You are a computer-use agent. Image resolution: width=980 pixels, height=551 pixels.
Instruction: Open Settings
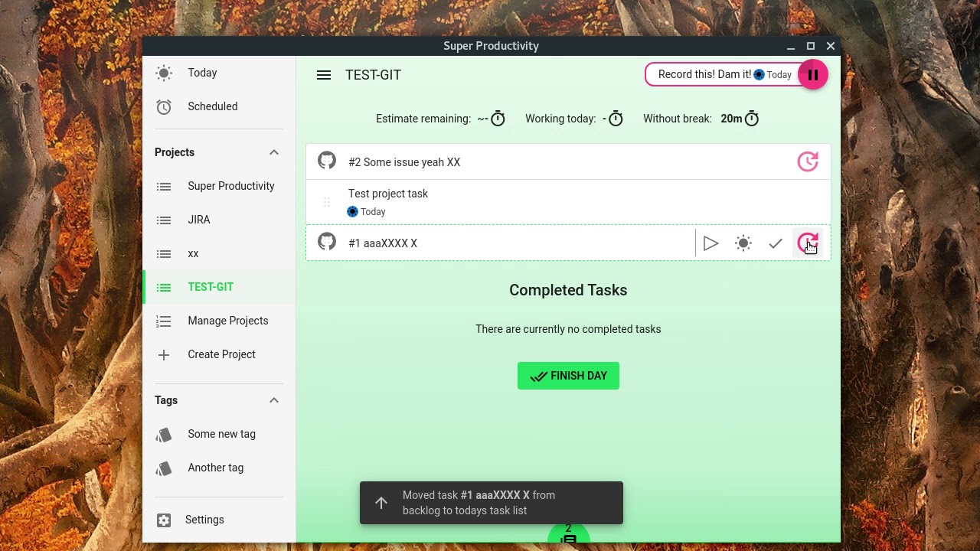[x=219, y=520]
